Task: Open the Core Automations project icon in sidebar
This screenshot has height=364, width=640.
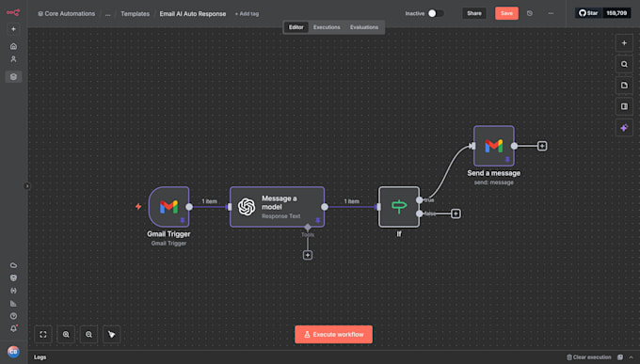Action: pos(13,77)
